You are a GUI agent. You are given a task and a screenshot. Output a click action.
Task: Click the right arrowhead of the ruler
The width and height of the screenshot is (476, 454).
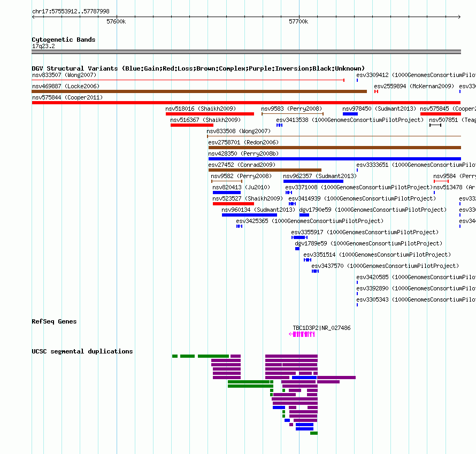[459, 17]
